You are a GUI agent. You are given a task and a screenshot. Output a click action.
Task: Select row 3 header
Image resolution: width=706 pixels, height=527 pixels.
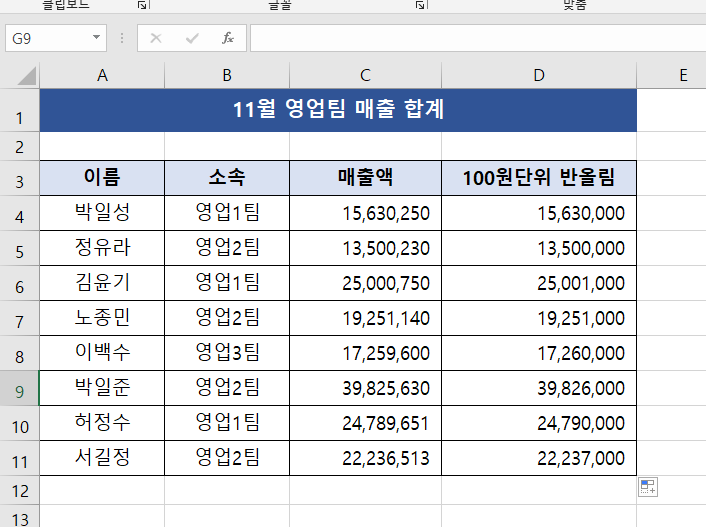click(19, 178)
